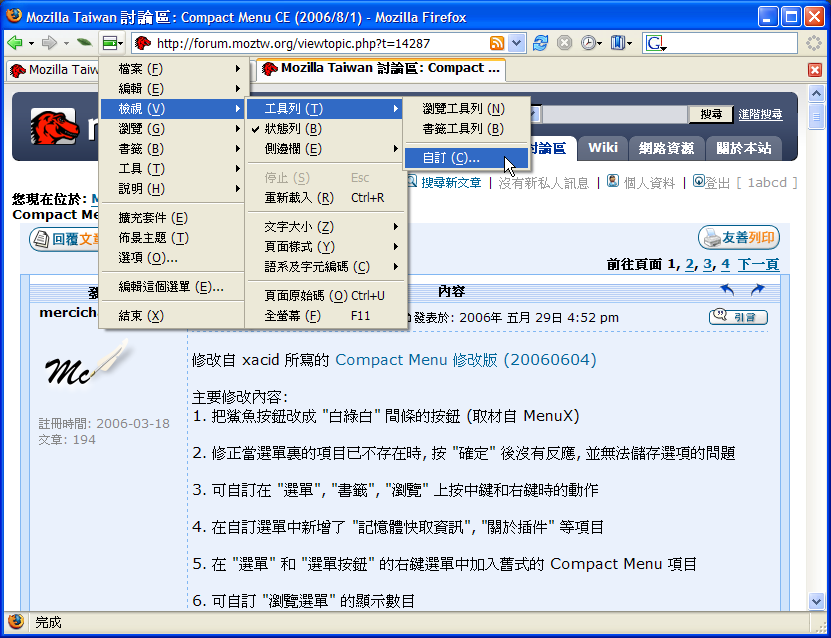The width and height of the screenshot is (831, 638).
Task: Click the 下一頁 next page link
Action: coord(758,264)
